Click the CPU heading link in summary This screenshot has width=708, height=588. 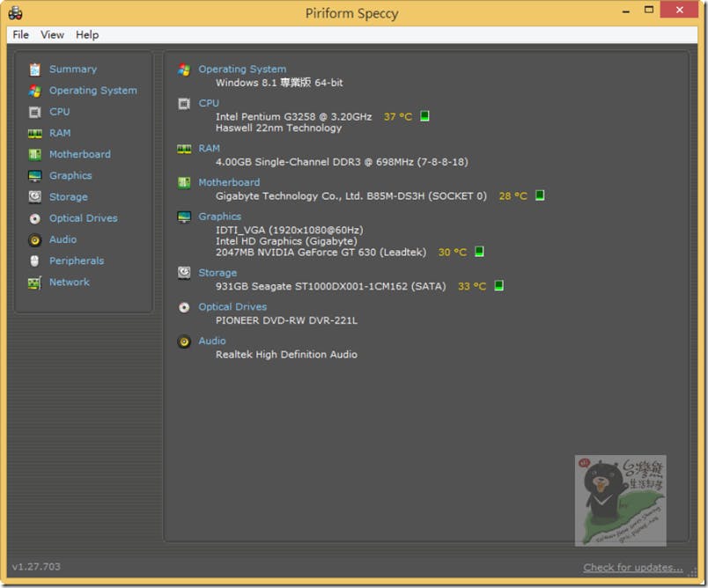(209, 103)
